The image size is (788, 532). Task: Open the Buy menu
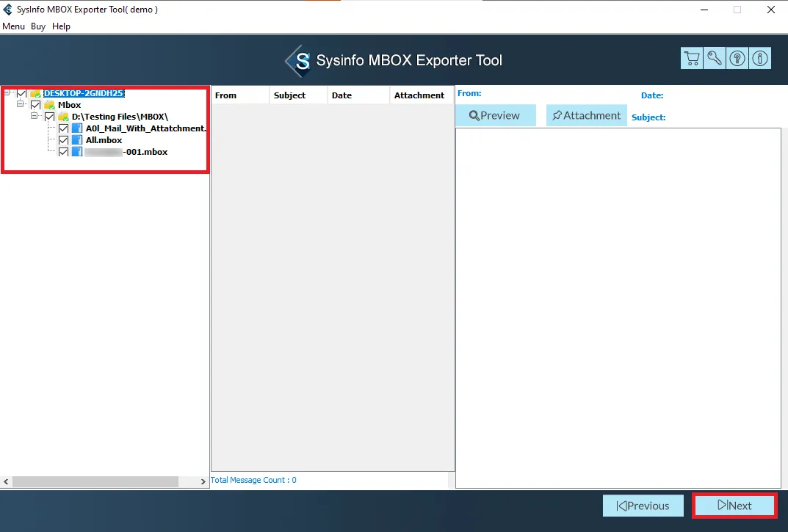38,26
